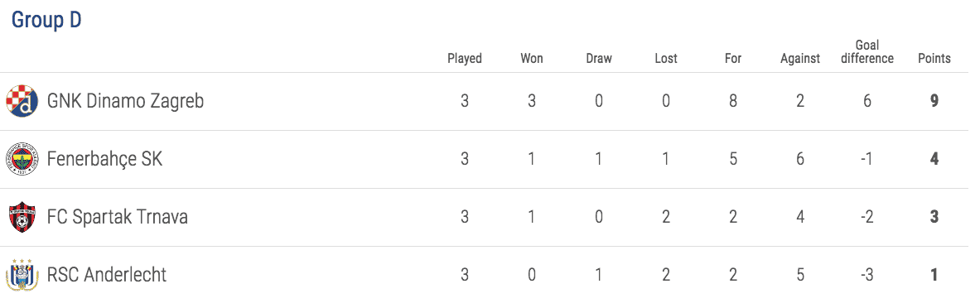Click the Lost column header
Viewport: 980px width, 308px height.
[666, 59]
